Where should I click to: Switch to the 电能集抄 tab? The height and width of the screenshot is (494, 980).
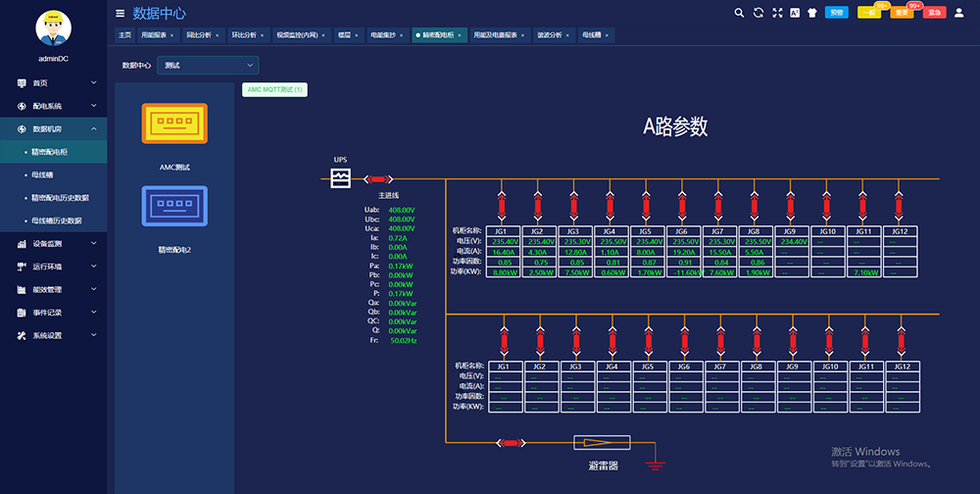click(x=383, y=34)
